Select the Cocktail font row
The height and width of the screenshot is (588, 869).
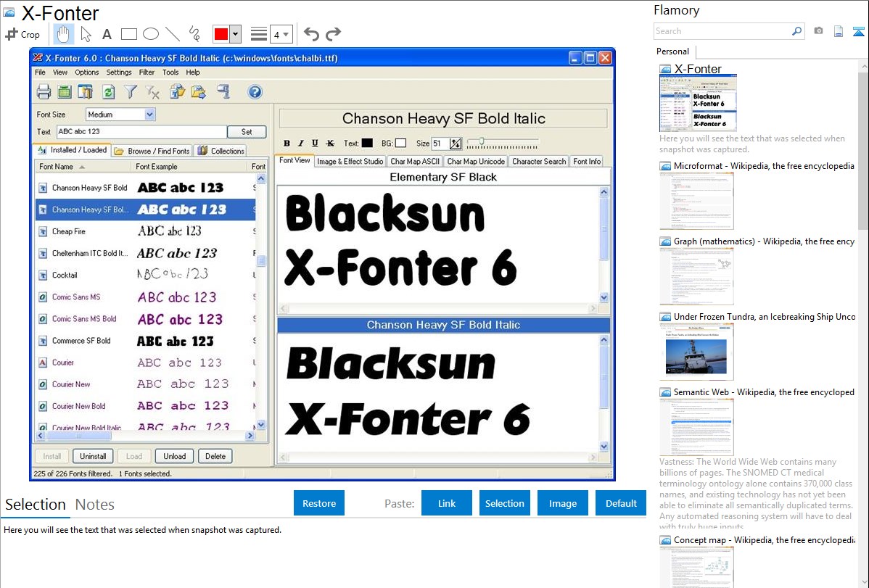point(145,275)
